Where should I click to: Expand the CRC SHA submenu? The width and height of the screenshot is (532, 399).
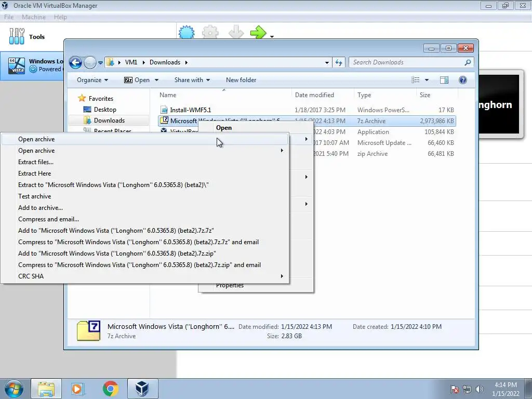(x=282, y=276)
